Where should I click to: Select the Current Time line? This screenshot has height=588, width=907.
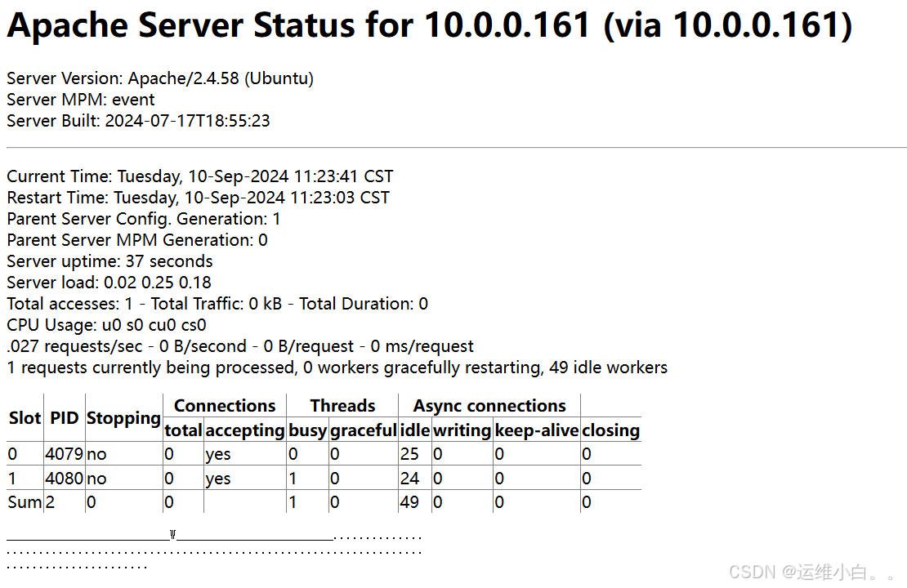point(199,176)
